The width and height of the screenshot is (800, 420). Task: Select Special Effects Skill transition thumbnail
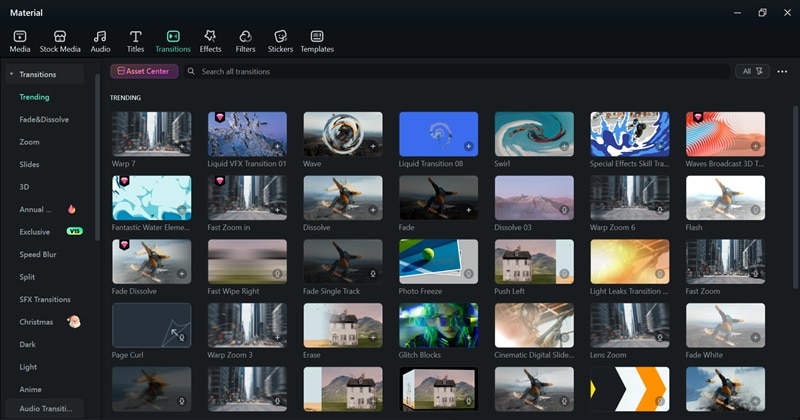(630, 134)
